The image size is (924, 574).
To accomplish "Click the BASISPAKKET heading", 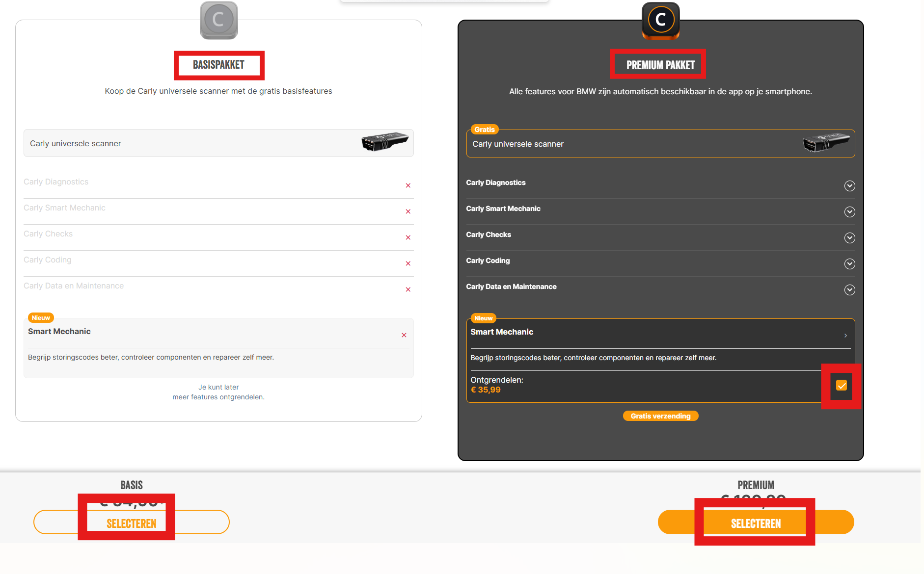I will (218, 65).
